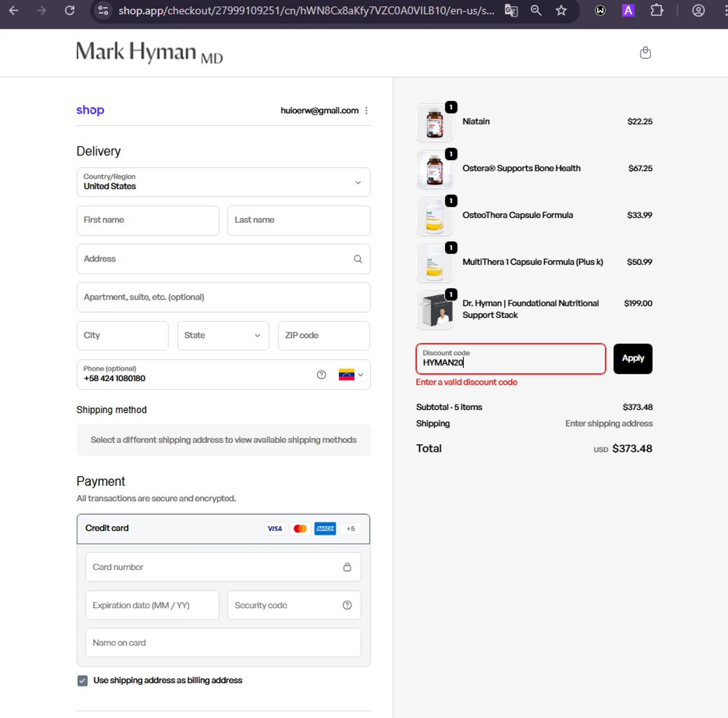Open browser extensions puzzle icon

tap(657, 10)
